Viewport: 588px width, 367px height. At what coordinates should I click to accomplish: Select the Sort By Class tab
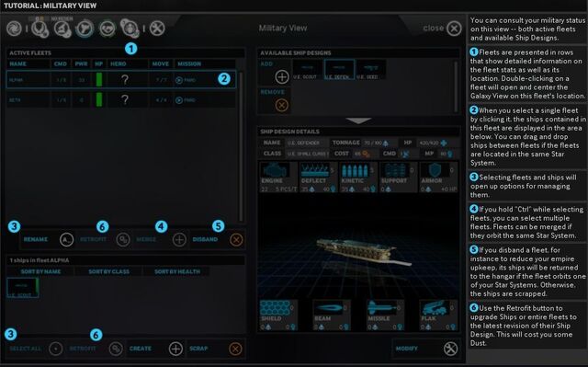(x=108, y=271)
